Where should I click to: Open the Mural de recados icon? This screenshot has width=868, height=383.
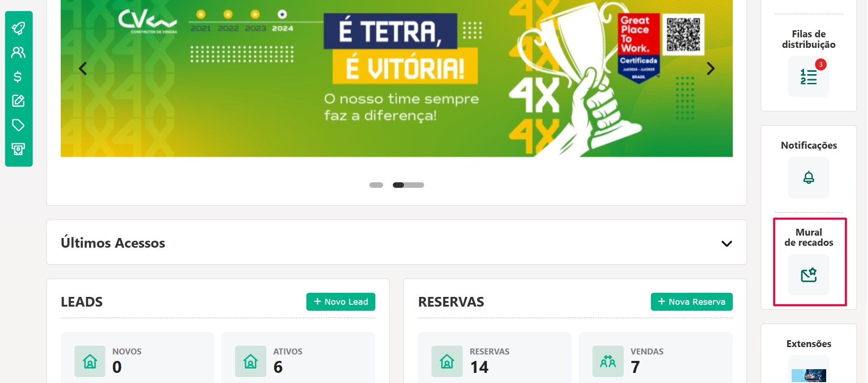(809, 275)
